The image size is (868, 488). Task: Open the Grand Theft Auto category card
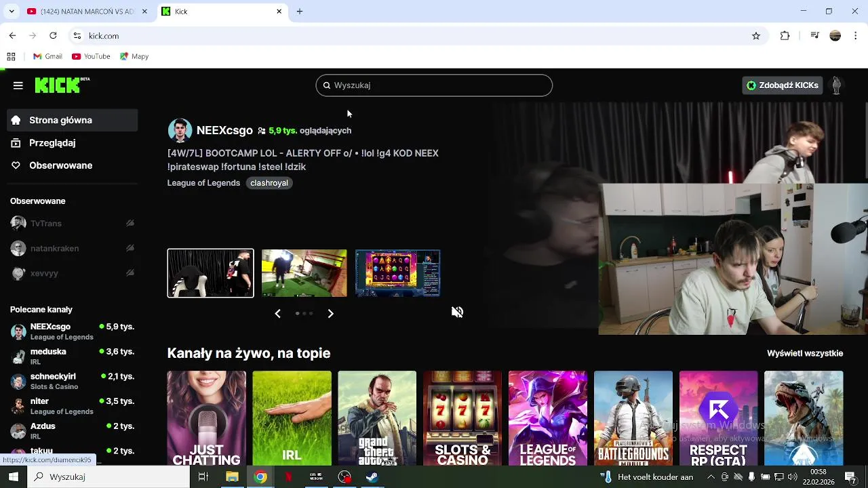377,418
